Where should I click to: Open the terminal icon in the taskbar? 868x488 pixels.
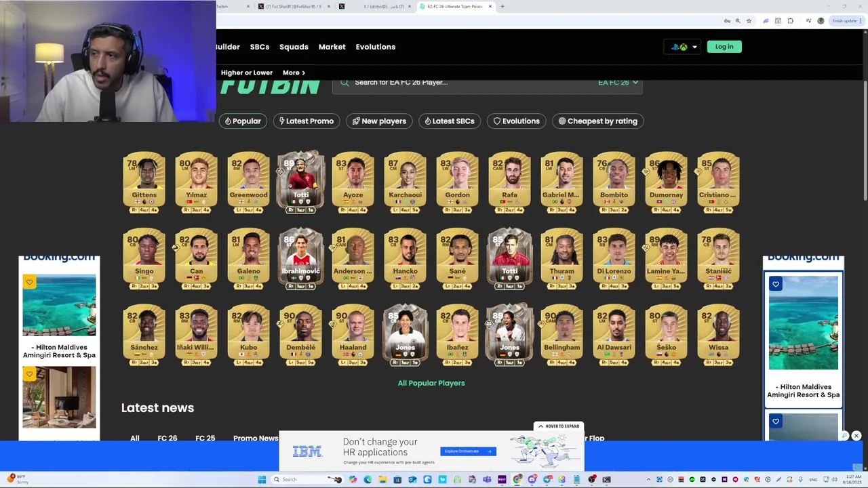coord(606,480)
